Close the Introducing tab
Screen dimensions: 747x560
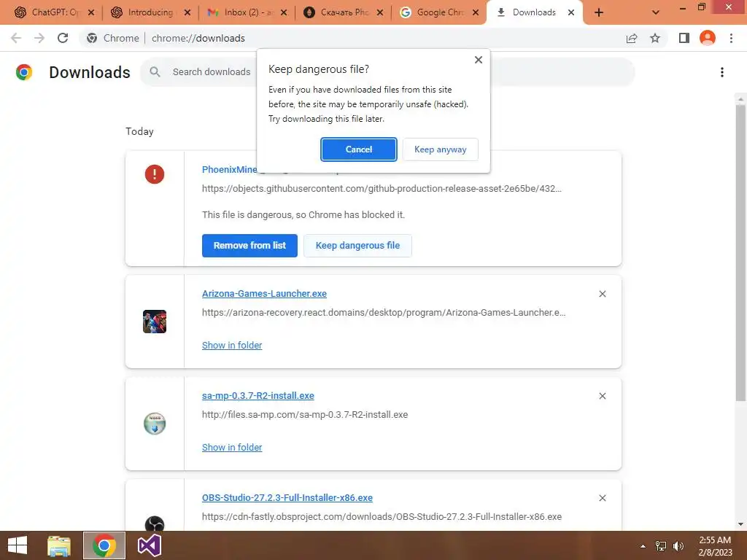(187, 12)
